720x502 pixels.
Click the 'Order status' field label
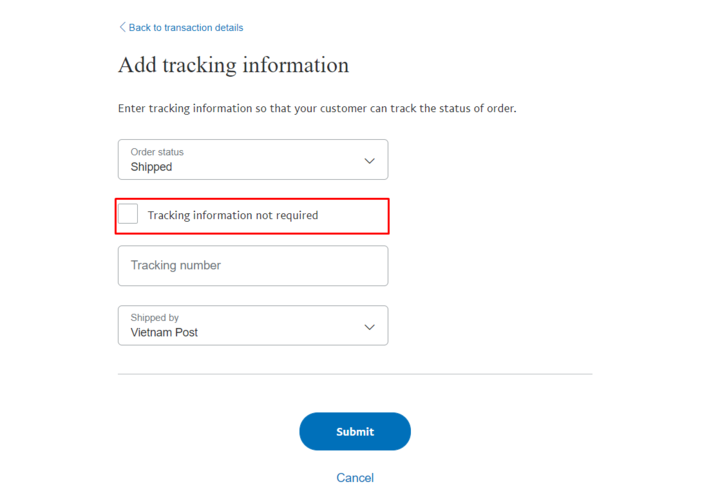pyautogui.click(x=157, y=152)
